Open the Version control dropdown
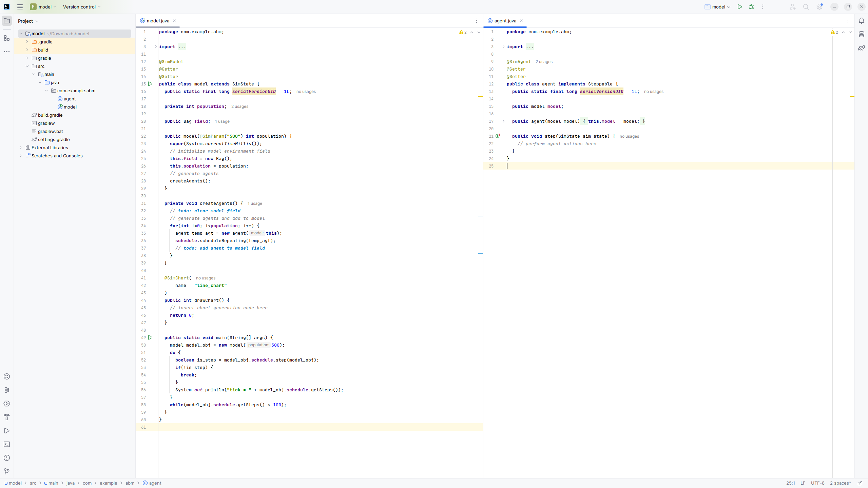The image size is (868, 488). [x=82, y=7]
